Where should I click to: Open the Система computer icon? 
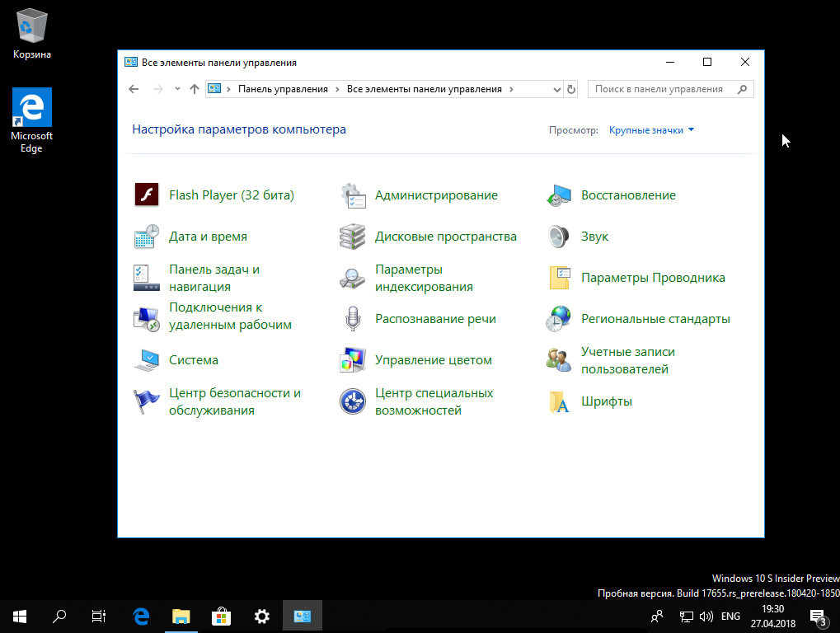point(146,360)
